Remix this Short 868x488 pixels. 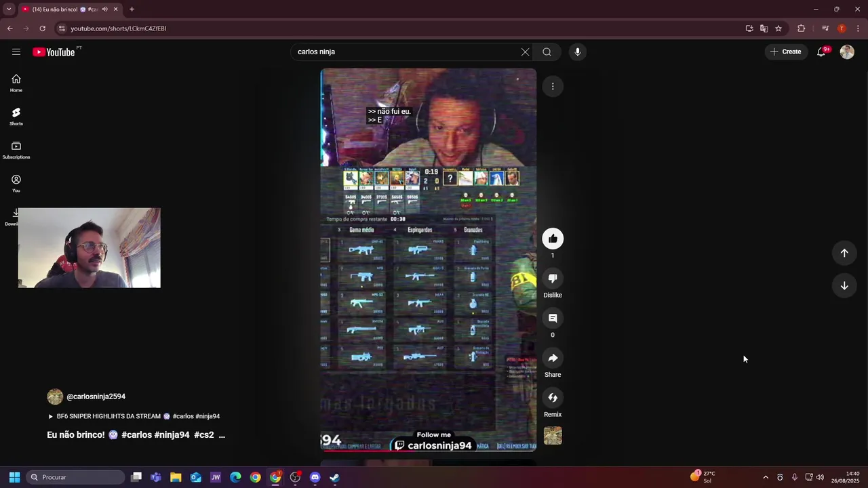pos(553,398)
